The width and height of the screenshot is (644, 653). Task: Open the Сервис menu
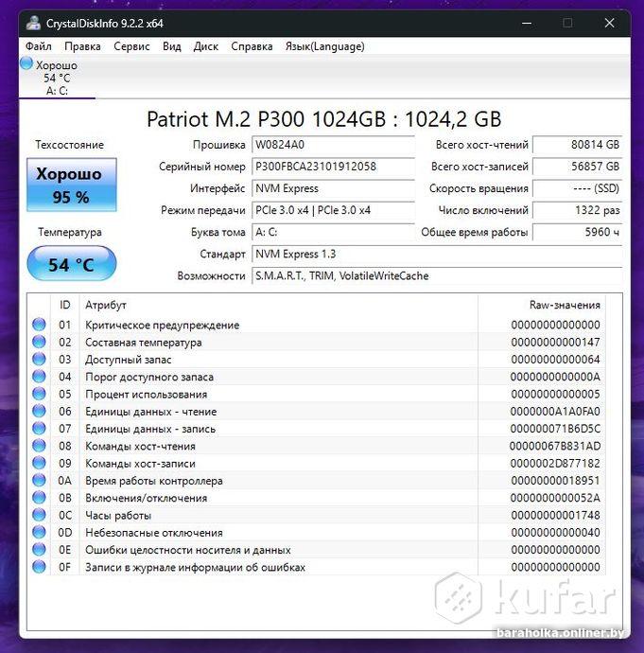point(131,46)
